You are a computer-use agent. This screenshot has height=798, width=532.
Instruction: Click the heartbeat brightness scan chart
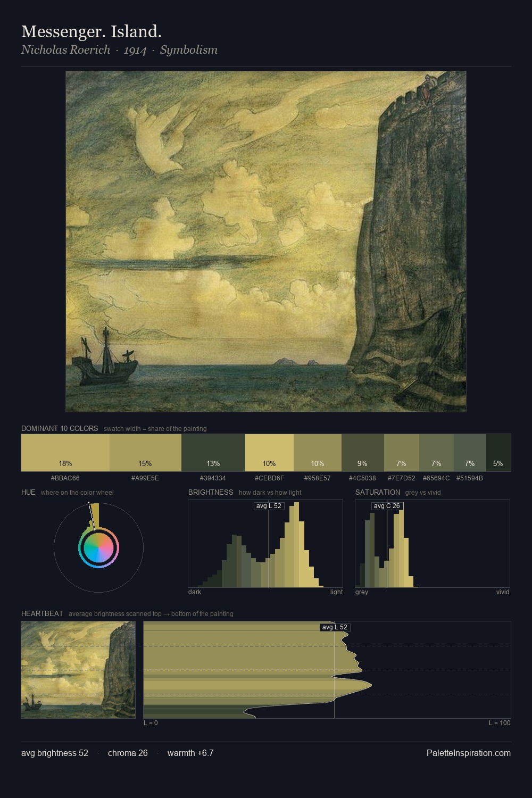pos(327,670)
